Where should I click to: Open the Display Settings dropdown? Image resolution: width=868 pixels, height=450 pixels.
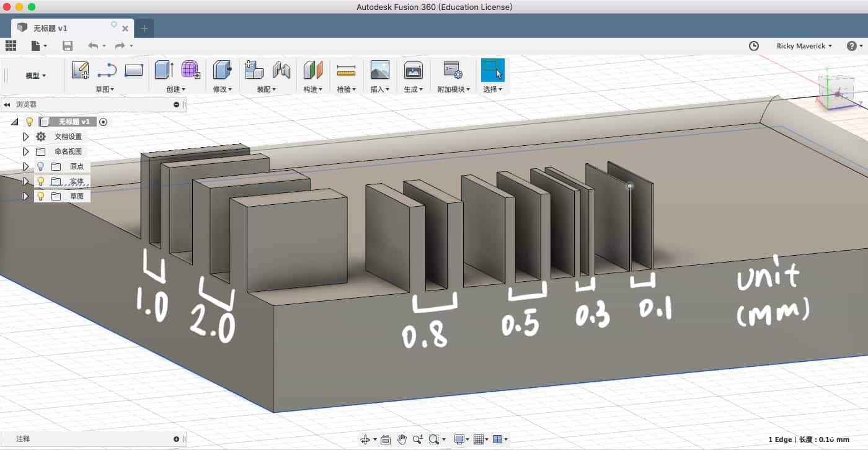pyautogui.click(x=462, y=439)
